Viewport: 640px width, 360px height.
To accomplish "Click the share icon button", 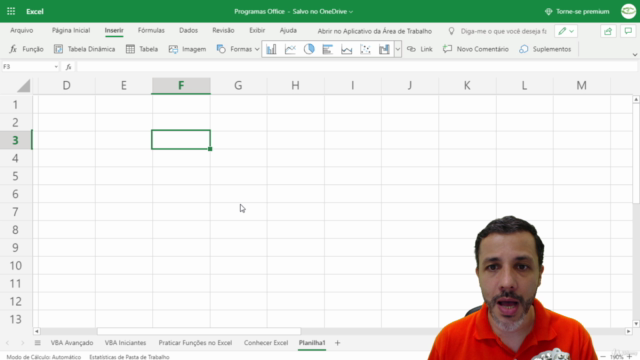I will coord(608,31).
